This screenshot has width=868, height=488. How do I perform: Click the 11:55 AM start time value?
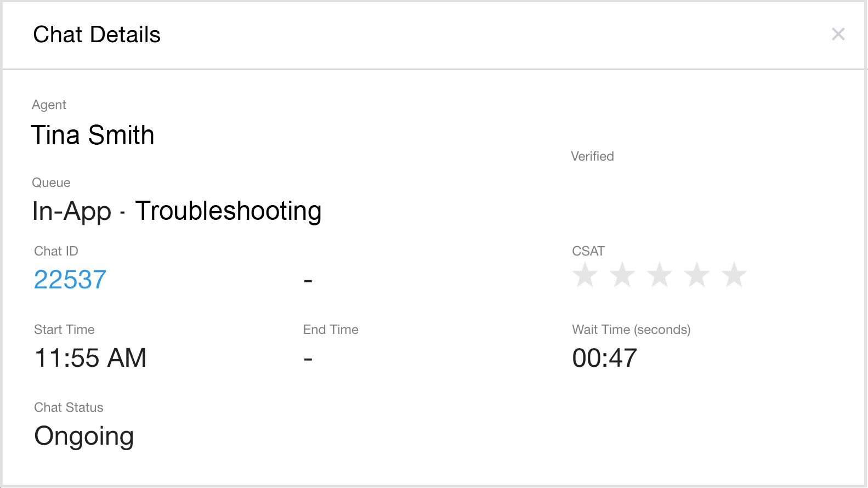90,358
